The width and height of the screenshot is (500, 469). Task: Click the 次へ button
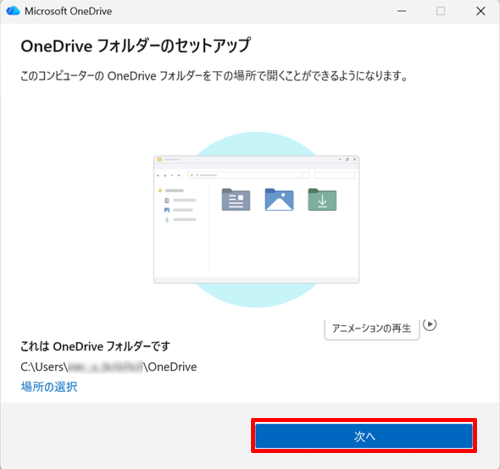click(364, 436)
